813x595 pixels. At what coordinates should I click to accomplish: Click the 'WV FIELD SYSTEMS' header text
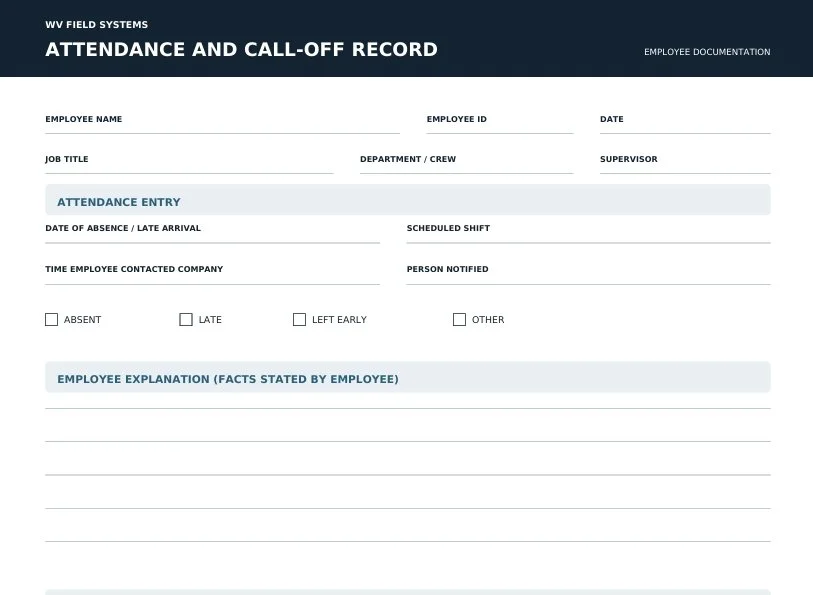96,25
